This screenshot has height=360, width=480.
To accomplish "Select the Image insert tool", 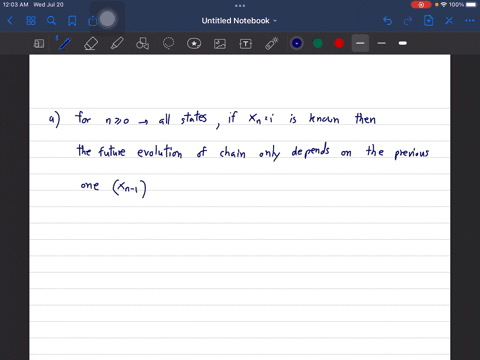I will (x=220, y=44).
